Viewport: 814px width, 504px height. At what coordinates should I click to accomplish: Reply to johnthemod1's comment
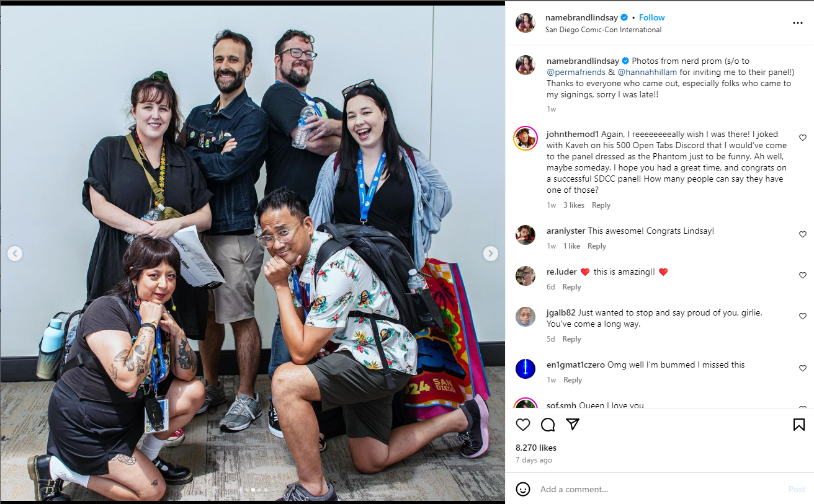pos(601,205)
